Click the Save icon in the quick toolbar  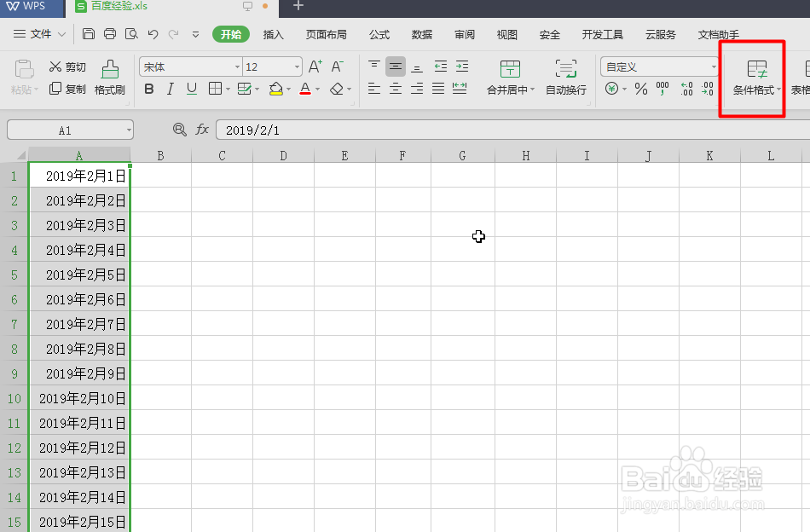(x=89, y=34)
